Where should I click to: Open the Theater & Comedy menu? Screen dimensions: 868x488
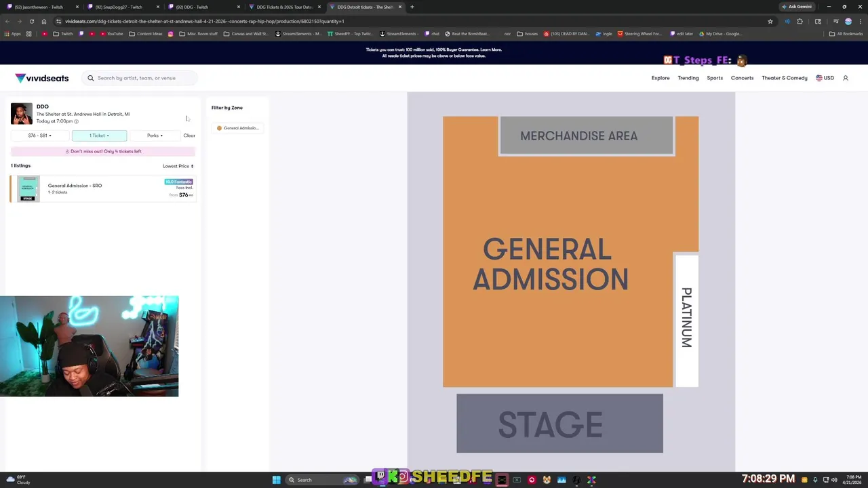click(785, 78)
